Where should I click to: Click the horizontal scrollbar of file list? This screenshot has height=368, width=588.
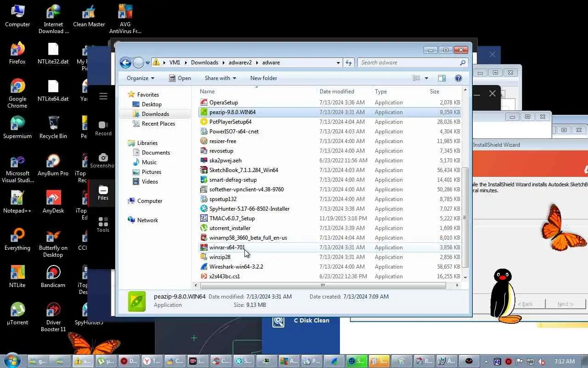[323, 285]
